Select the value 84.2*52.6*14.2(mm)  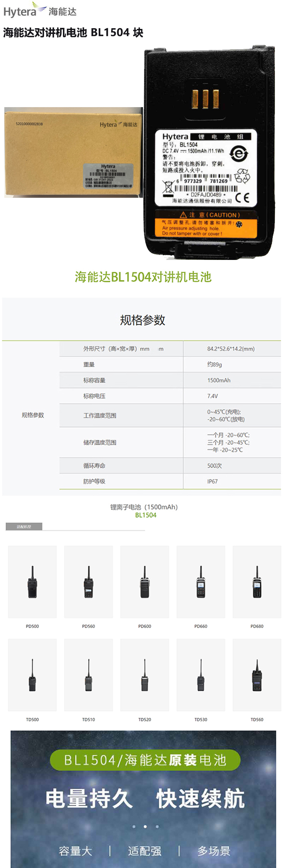[231, 349]
